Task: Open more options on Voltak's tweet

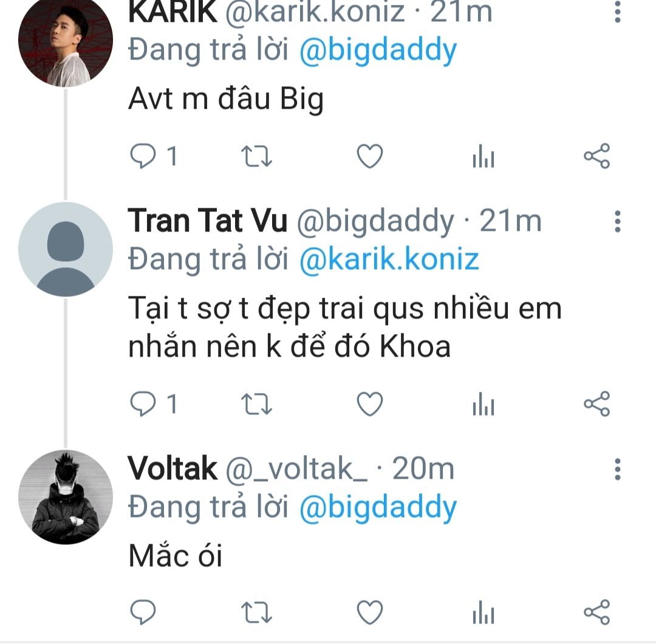Action: (618, 469)
